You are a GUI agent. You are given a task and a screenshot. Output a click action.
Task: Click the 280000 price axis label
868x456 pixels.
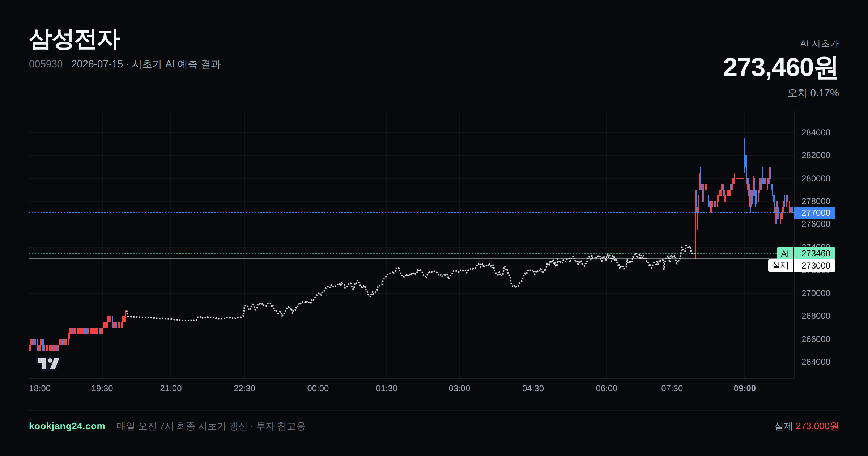pyautogui.click(x=816, y=178)
